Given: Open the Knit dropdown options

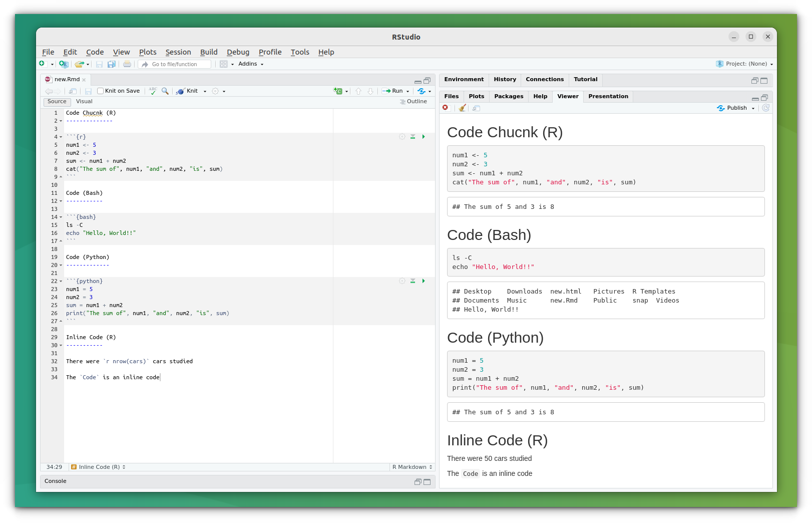Looking at the screenshot, I should pos(204,91).
